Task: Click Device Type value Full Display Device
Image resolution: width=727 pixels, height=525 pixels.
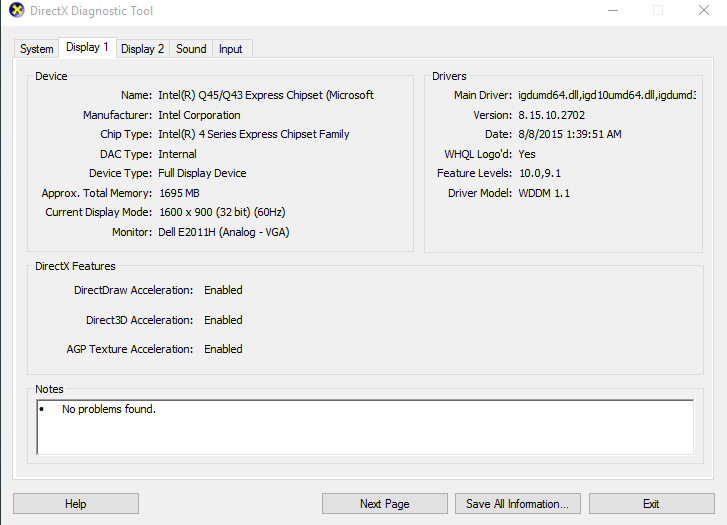Action: coord(202,173)
